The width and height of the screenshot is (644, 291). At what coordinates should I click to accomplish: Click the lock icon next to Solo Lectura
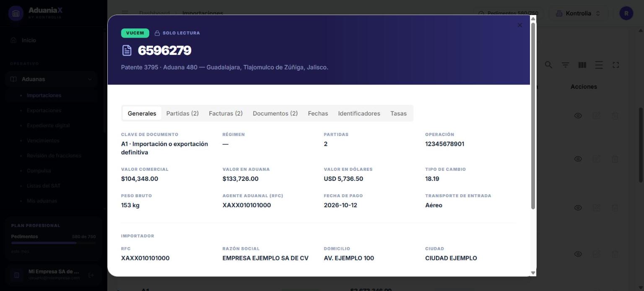point(157,33)
